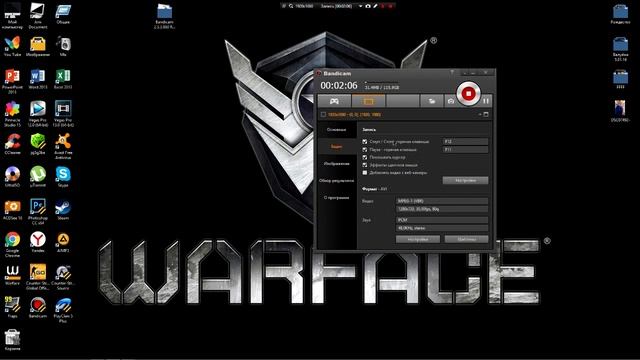Enable adding webcam video checkbox
640x360 pixels.
click(365, 173)
